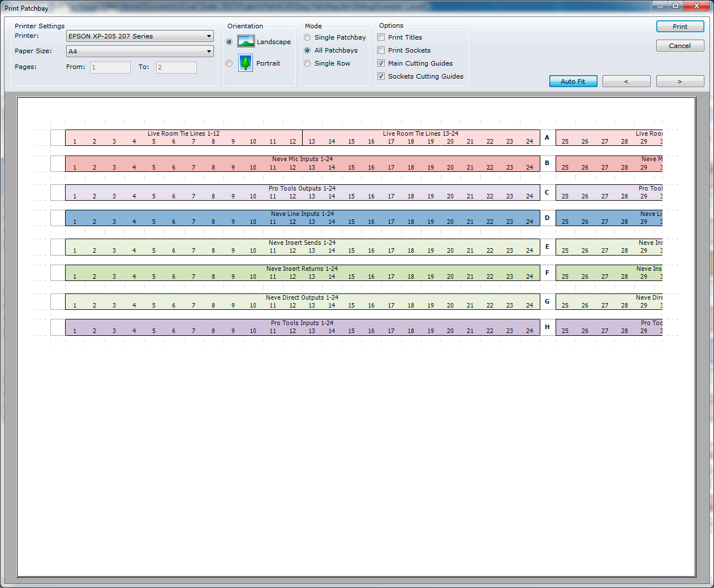Go to previous page with the < button
This screenshot has width=714, height=588.
coord(626,81)
